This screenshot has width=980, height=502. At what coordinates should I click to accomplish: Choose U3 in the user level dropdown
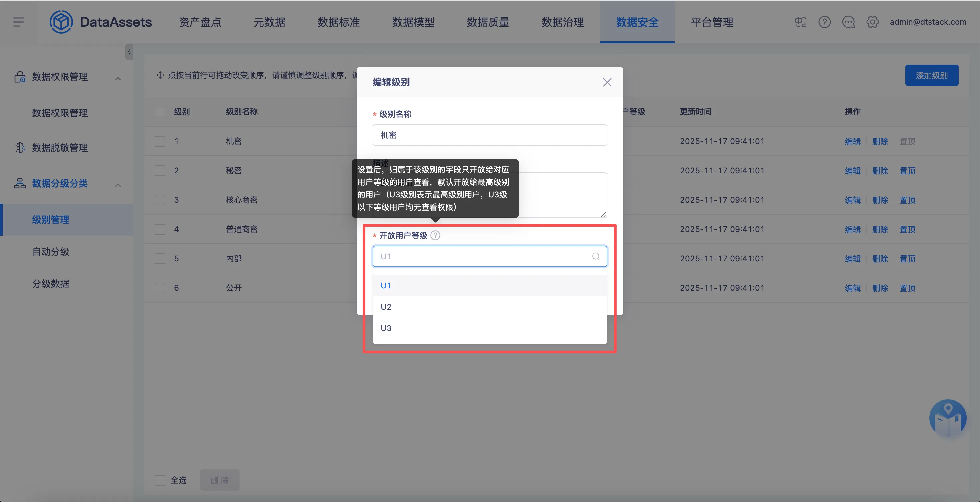(x=386, y=328)
